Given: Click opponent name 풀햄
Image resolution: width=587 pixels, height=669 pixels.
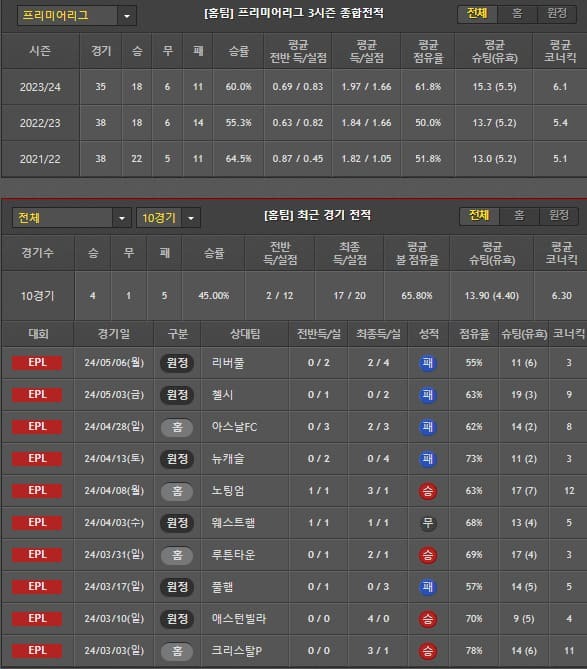Looking at the screenshot, I should [222, 587].
